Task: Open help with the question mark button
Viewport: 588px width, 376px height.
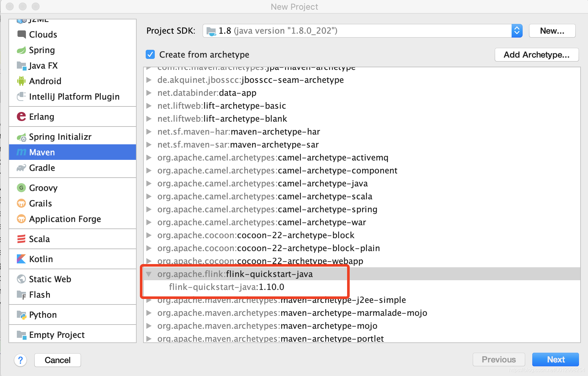Action: (20, 360)
